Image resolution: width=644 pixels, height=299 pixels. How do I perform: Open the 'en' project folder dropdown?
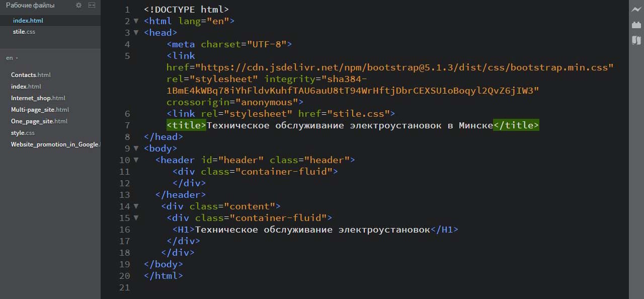point(12,58)
